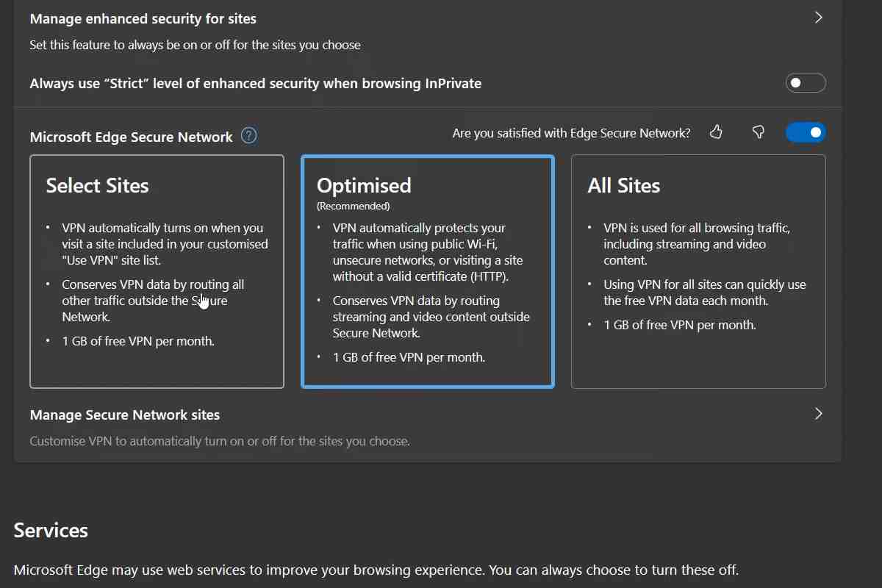The height and width of the screenshot is (588, 882).
Task: Enable Strict enhanced security for InPrivate
Action: [806, 83]
